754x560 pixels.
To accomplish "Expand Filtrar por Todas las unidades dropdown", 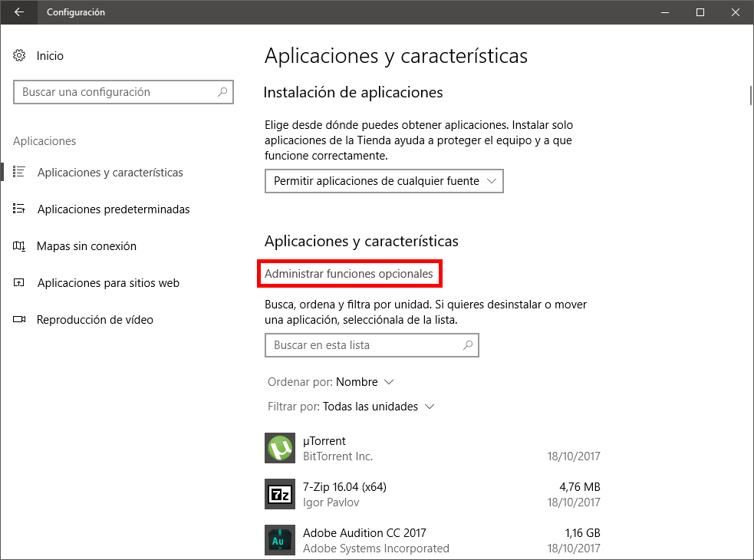I will [378, 407].
